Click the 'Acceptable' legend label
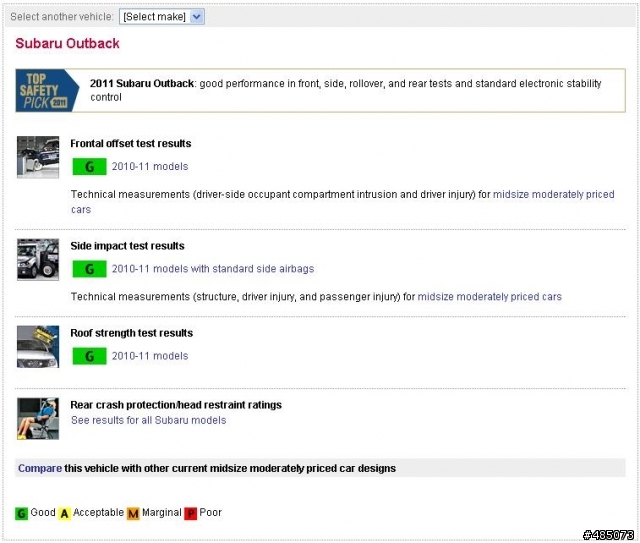Viewport: 640px width, 543px height. tap(98, 512)
